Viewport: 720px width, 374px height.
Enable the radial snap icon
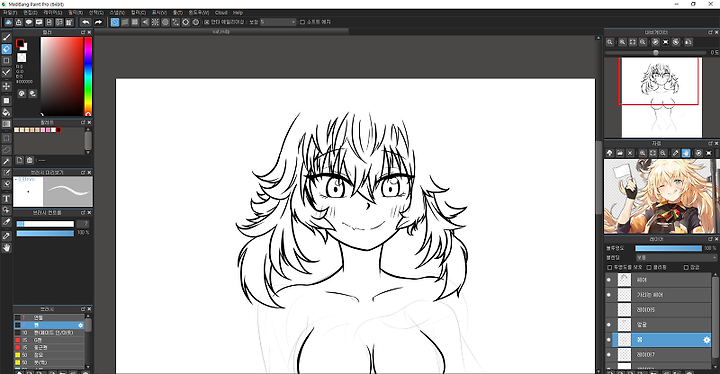coord(155,22)
